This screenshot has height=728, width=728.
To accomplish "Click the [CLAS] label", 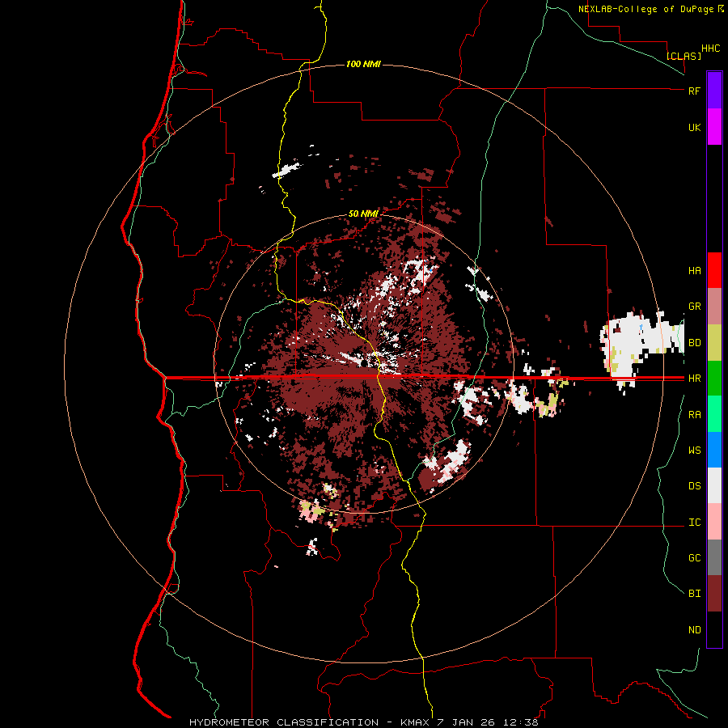I will pyautogui.click(x=684, y=56).
